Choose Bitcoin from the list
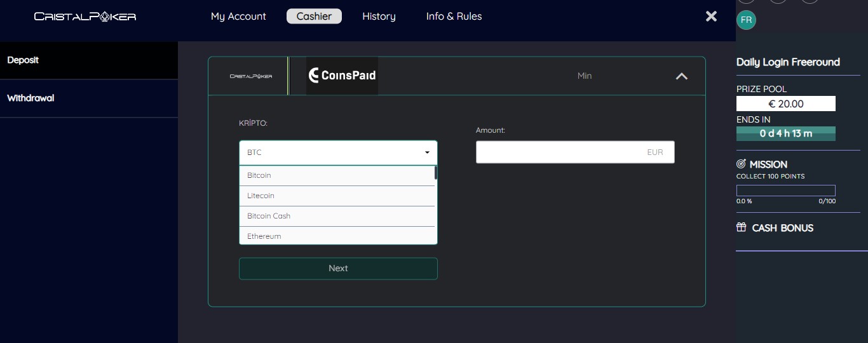The height and width of the screenshot is (343, 868). click(337, 175)
